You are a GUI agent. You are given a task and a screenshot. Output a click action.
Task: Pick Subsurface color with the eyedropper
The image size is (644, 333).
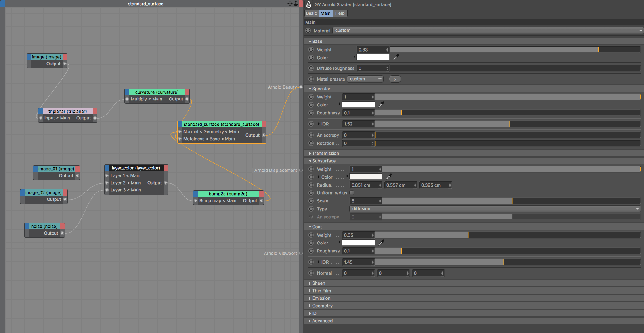point(389,177)
